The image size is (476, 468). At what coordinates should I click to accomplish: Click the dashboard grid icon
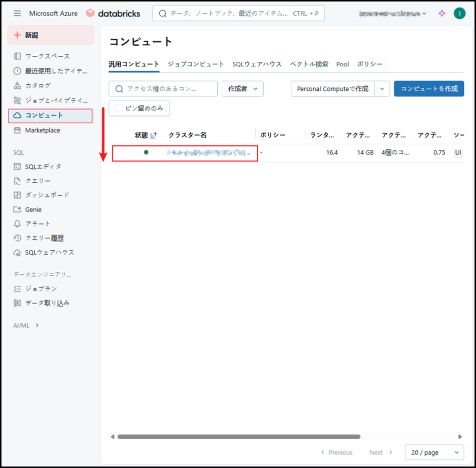(18, 195)
